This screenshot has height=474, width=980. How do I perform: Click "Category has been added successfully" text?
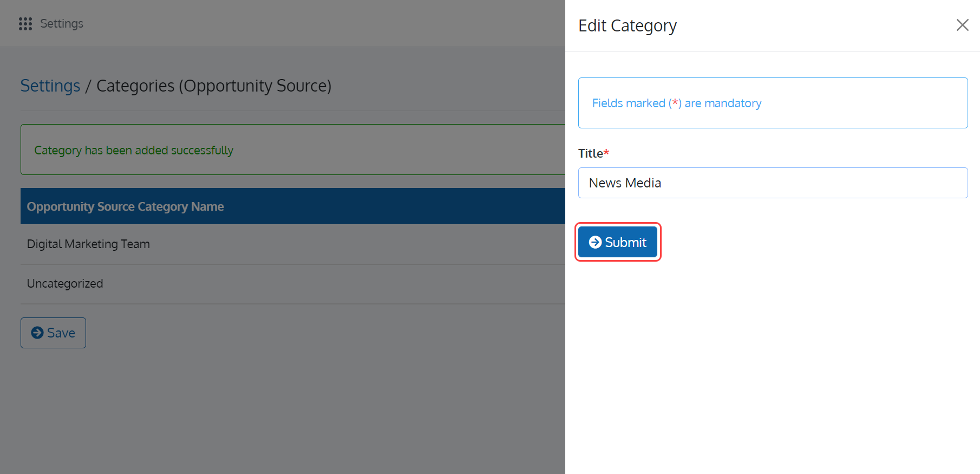[x=134, y=150]
